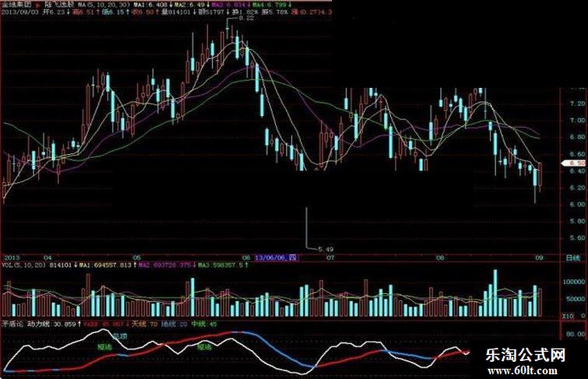Image resolution: width=588 pixels, height=379 pixels.
Task: Click the 2013 label on the time axis
Action: [11, 258]
